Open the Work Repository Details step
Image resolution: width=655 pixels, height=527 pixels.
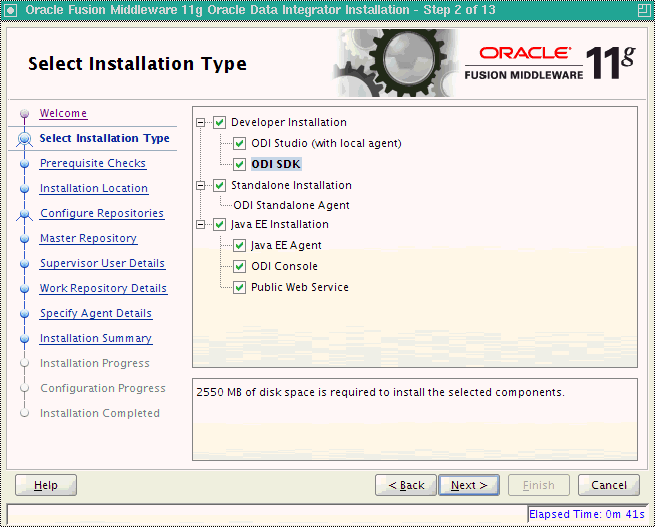pos(103,289)
